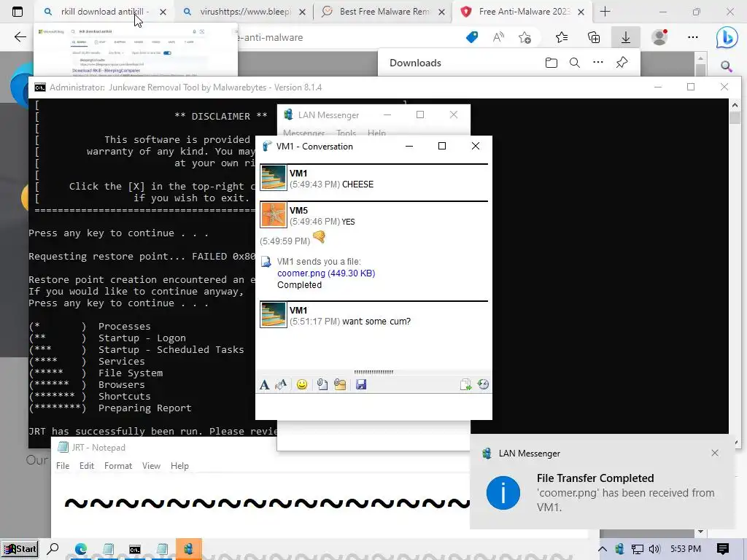The width and height of the screenshot is (747, 560).
Task: Open the Edit menu in JRT Notepad
Action: click(87, 466)
